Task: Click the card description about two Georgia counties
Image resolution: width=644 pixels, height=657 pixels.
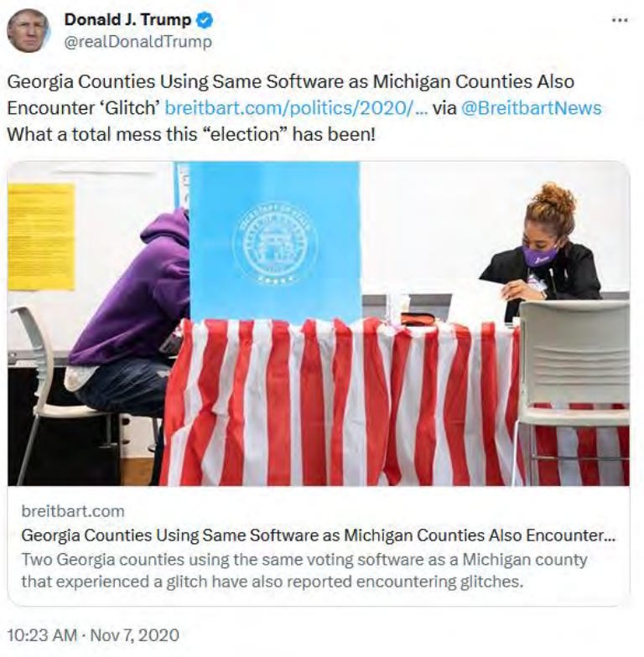Action: coord(304,570)
